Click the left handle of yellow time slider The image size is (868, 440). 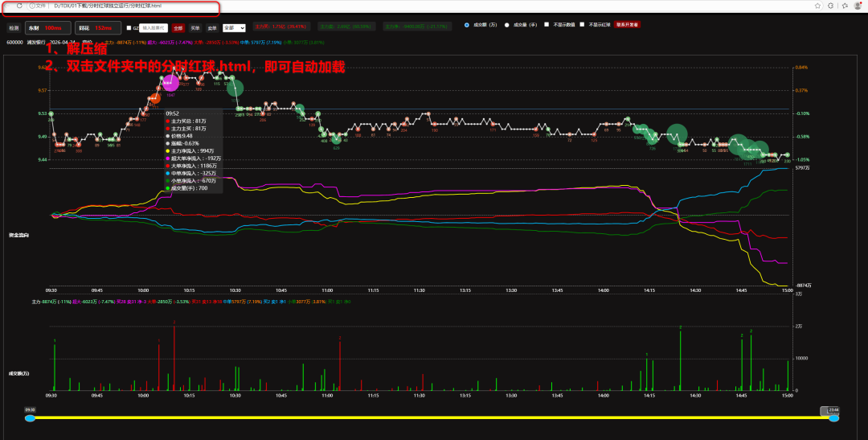(30, 417)
